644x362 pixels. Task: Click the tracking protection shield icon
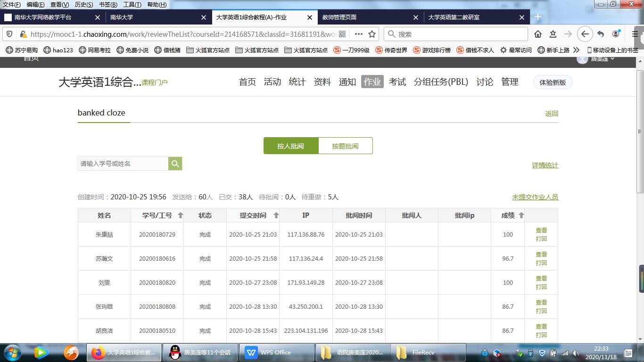[x=9, y=34]
